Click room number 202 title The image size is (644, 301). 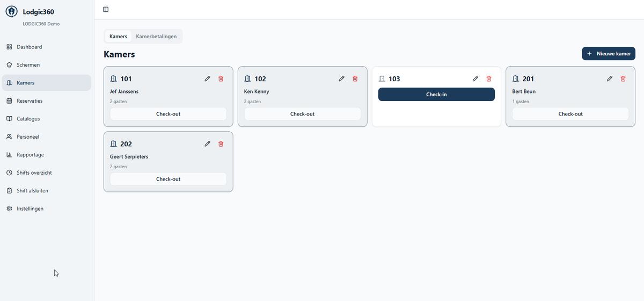pos(126,144)
